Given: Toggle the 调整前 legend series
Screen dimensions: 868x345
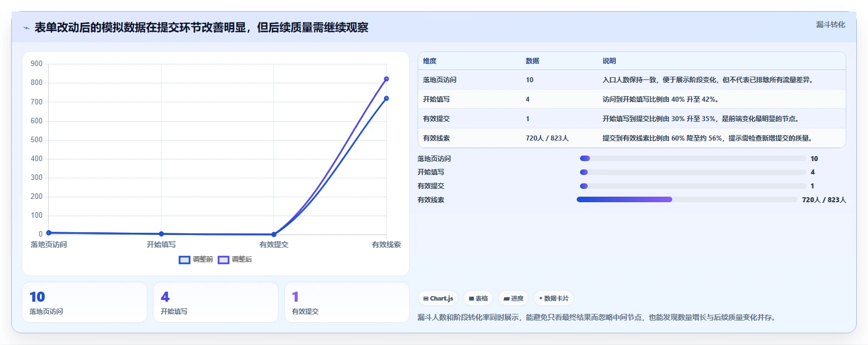Looking at the screenshot, I should pos(196,259).
